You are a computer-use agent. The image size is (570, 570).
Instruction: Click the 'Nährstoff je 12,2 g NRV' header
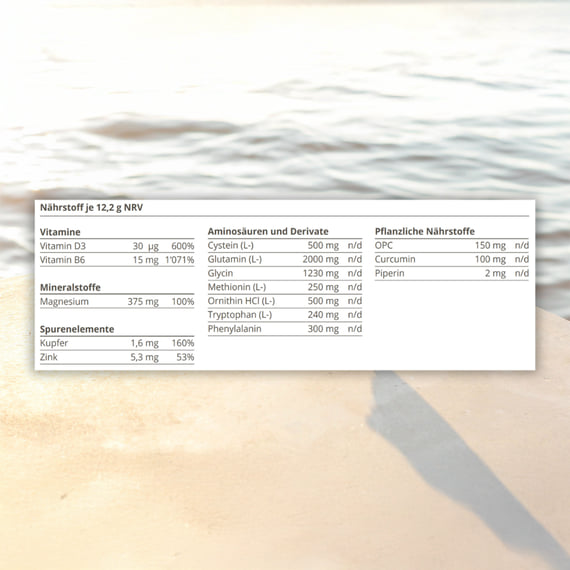point(91,208)
